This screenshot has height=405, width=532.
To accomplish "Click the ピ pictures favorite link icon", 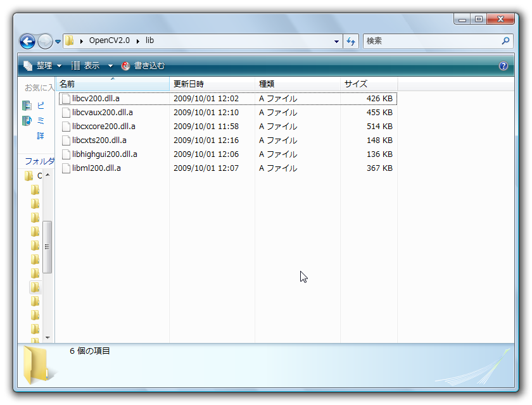I will (27, 106).
